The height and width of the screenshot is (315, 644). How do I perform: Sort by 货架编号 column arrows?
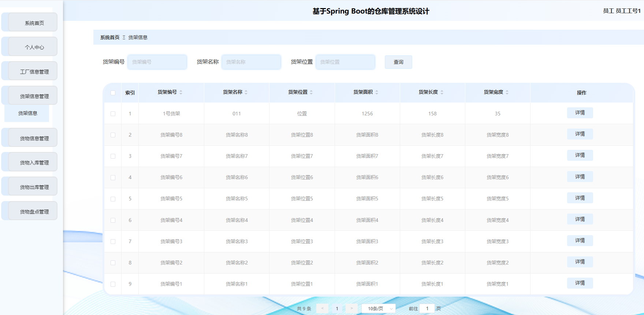click(x=181, y=92)
